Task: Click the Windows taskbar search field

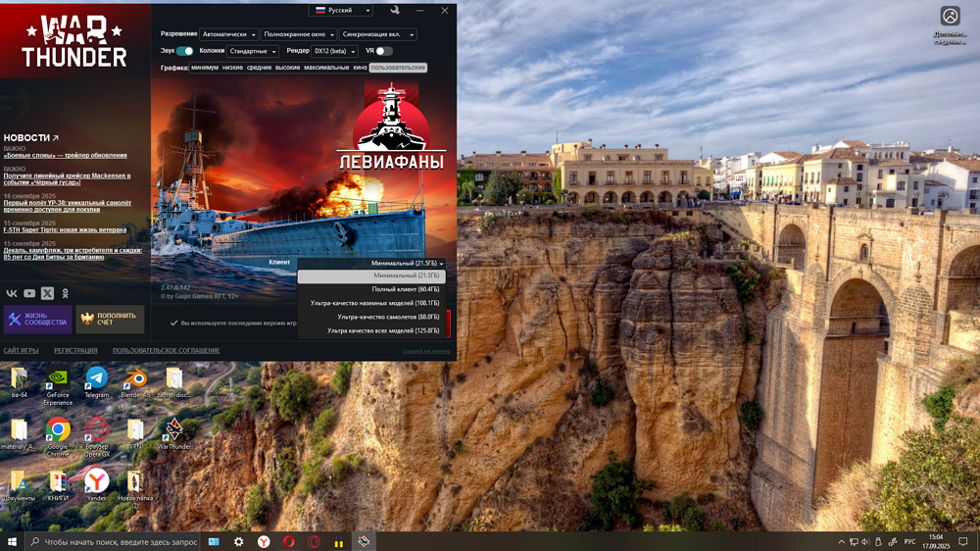Action: 113,541
